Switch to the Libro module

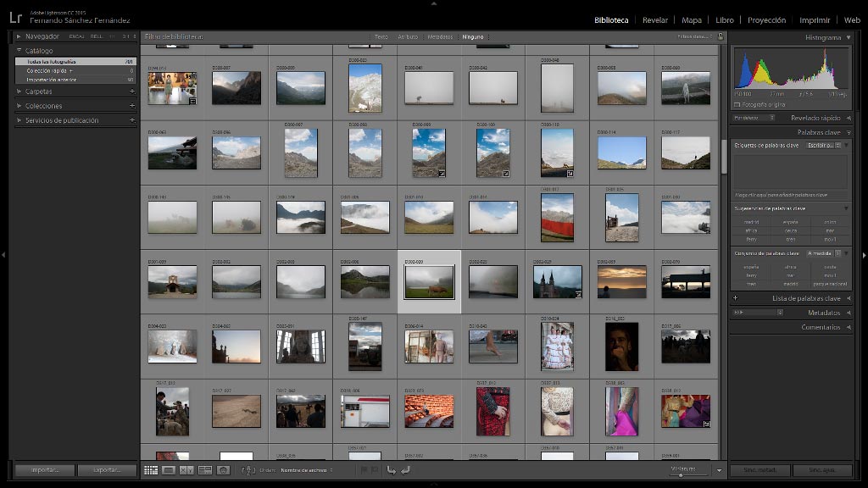(724, 20)
